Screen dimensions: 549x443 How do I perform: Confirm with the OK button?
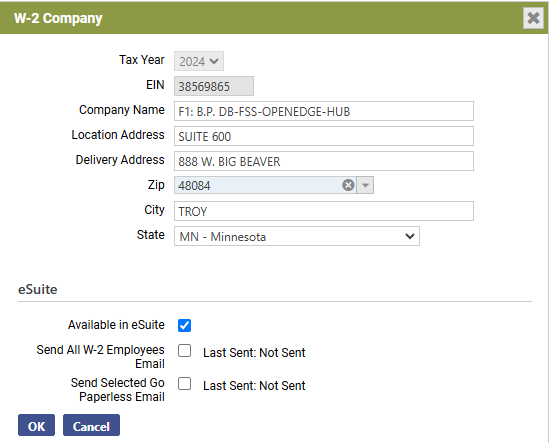pos(36,425)
